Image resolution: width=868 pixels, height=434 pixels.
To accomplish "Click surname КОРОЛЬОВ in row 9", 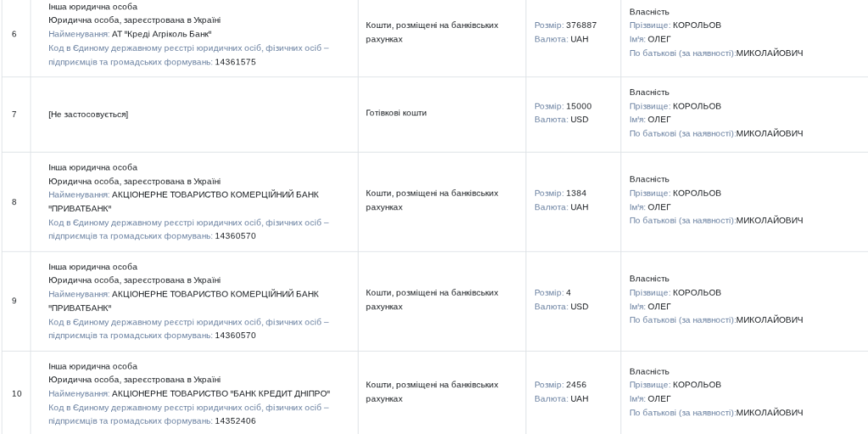I will click(x=697, y=292).
